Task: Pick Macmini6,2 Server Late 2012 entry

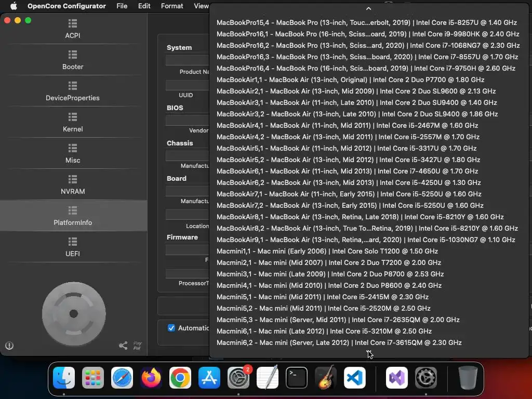Action: 369,342
